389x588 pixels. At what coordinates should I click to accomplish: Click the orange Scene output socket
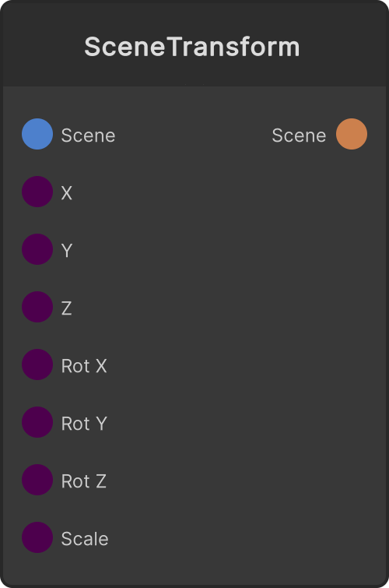pyautogui.click(x=352, y=134)
